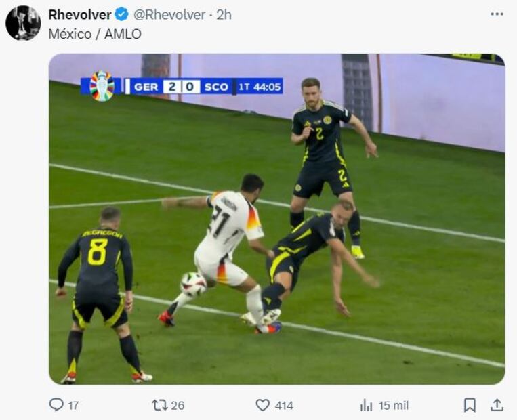Open the reply icon with 17 comments
The height and width of the screenshot is (420, 517).
[x=56, y=404]
